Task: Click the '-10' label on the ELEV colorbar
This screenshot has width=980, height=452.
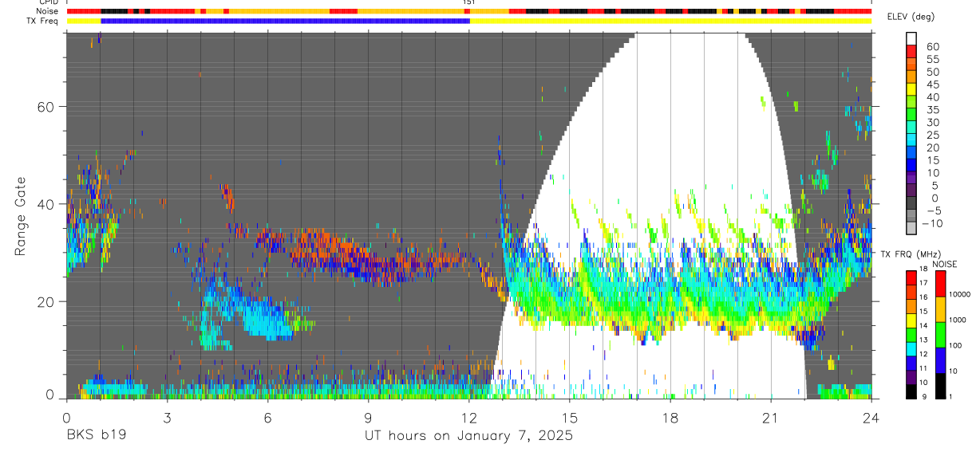Action: [933, 223]
